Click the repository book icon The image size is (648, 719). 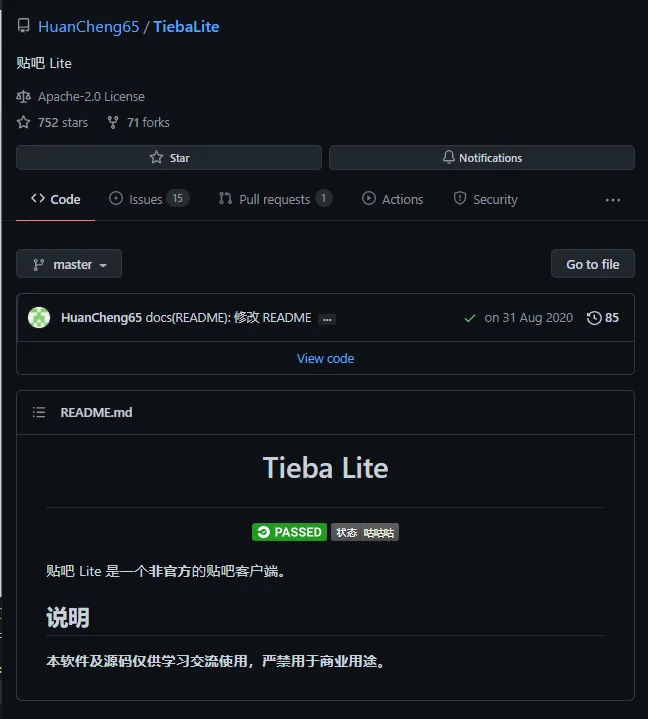tap(24, 27)
